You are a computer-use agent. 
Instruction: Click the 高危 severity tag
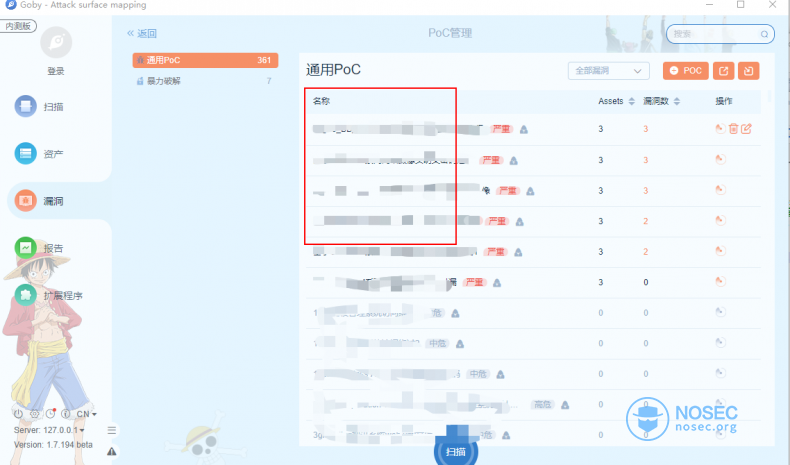pos(543,405)
